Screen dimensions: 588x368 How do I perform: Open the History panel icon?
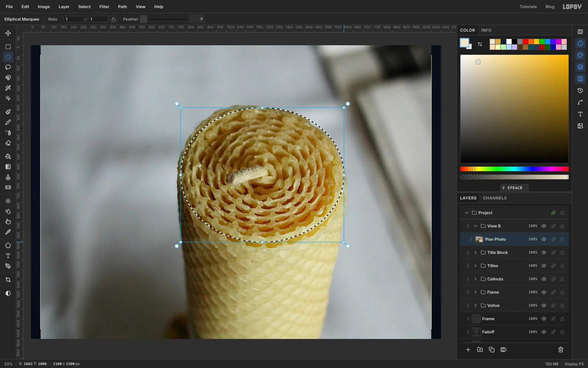(580, 91)
